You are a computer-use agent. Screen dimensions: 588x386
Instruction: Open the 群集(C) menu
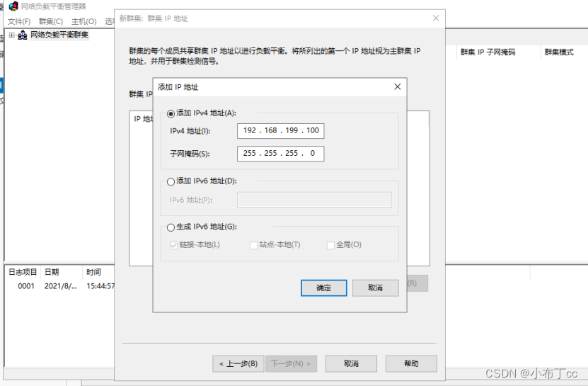(51, 22)
